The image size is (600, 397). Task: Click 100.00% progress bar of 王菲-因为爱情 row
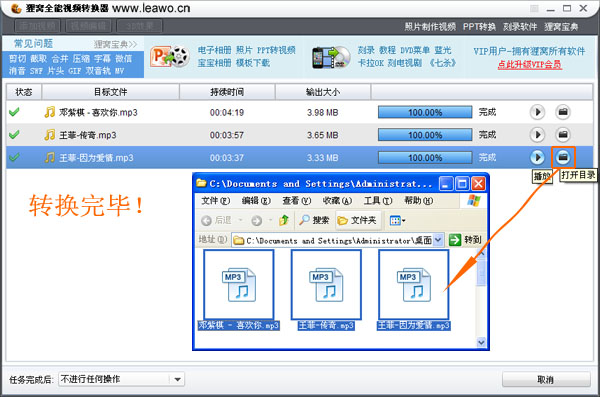click(x=425, y=157)
